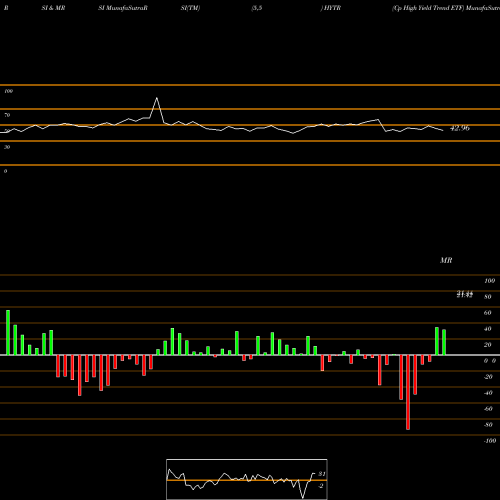Click the MR axis label 60

pos(488,313)
